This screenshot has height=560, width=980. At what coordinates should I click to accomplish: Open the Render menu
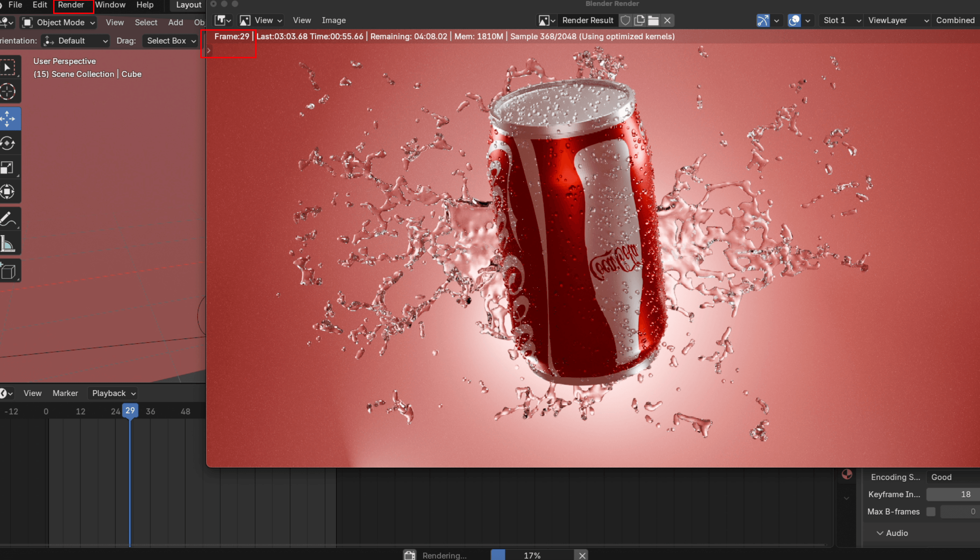(x=71, y=5)
